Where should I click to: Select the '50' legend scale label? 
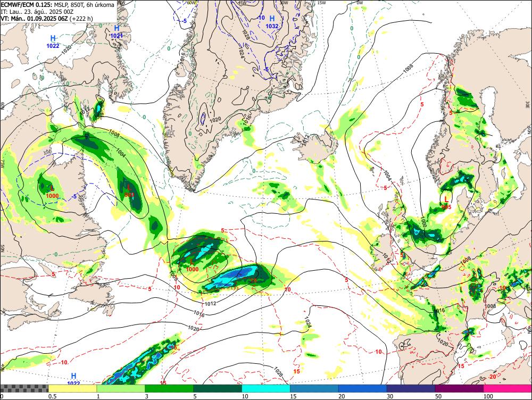pyautogui.click(x=438, y=396)
